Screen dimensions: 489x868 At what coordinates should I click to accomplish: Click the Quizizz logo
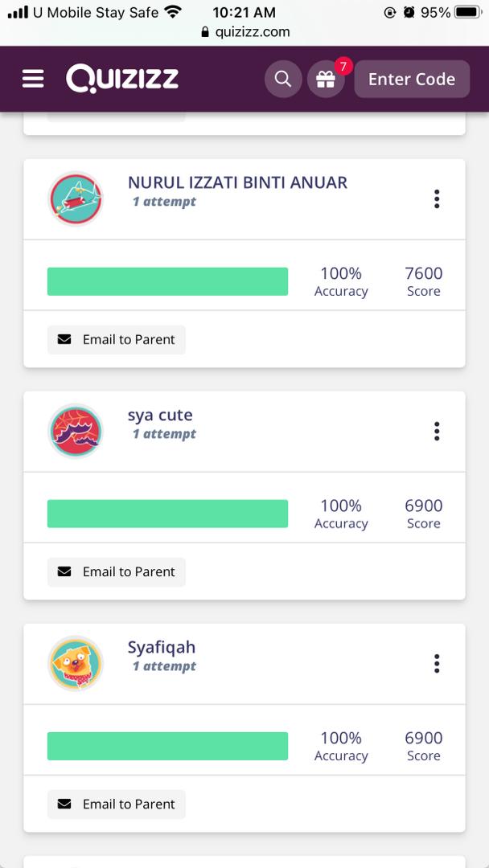(x=122, y=79)
